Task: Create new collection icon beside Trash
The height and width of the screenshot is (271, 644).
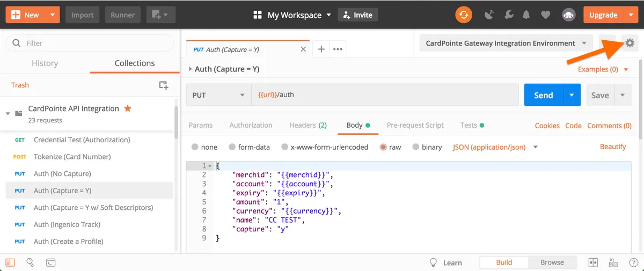Action: click(164, 85)
